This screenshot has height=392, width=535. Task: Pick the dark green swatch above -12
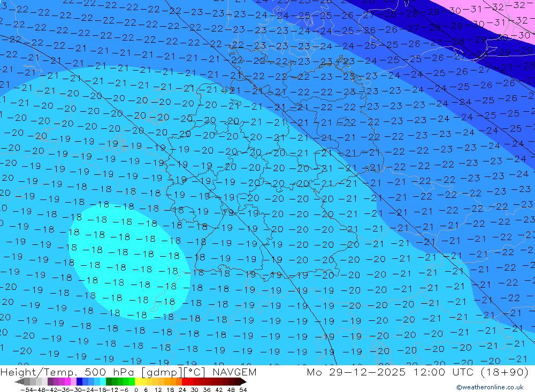pos(109,382)
